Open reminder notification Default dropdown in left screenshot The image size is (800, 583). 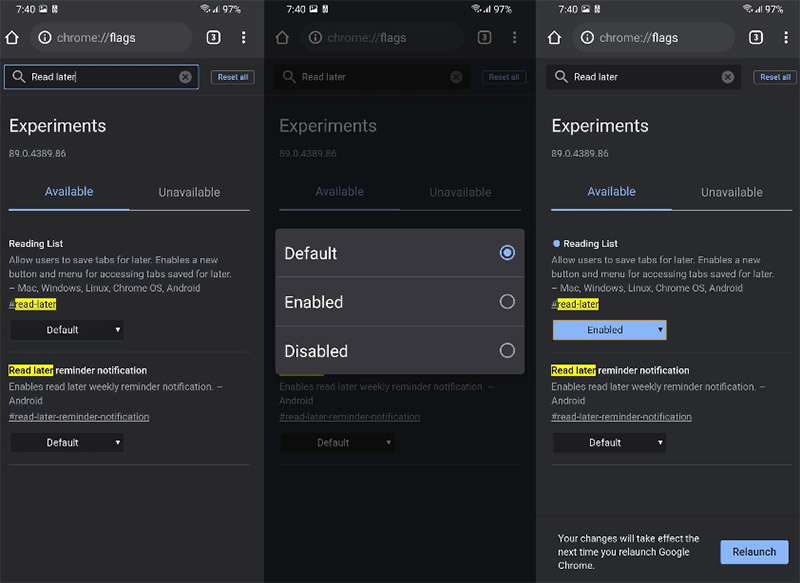pyautogui.click(x=67, y=443)
